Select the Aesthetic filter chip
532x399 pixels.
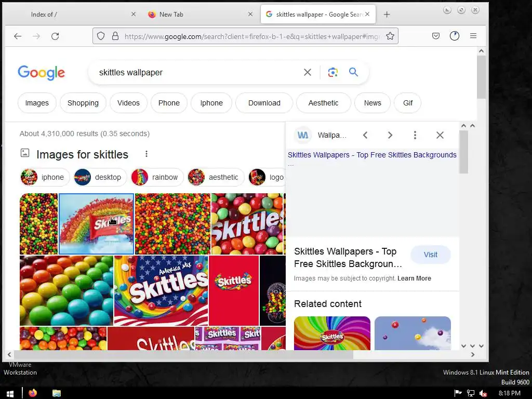coord(323,103)
